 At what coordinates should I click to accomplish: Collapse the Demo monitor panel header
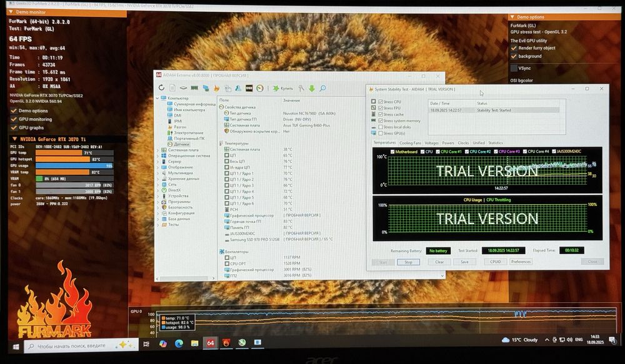pos(67,12)
